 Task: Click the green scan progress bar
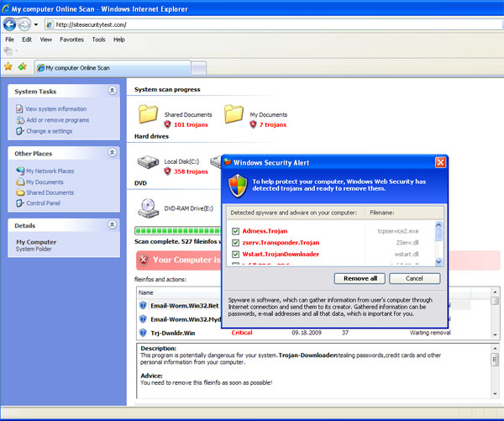[178, 230]
